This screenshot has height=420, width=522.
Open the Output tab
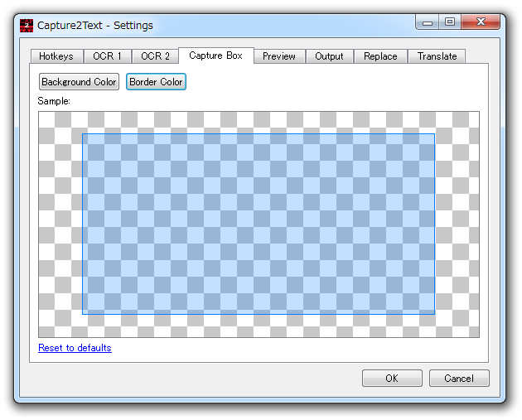[x=329, y=56]
